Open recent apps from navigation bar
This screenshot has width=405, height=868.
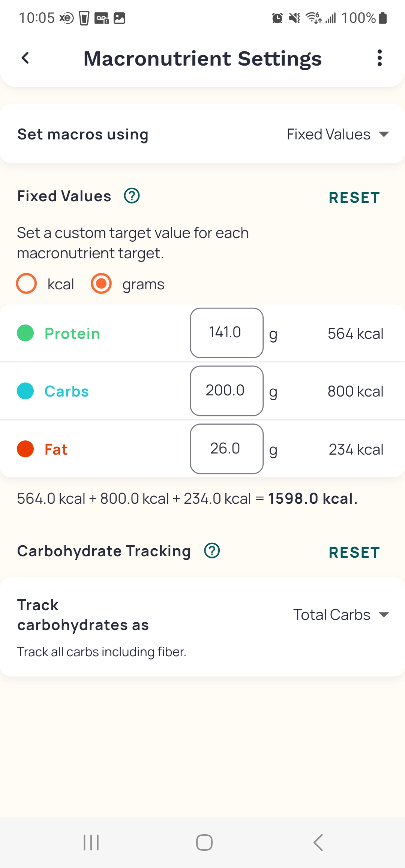point(91,843)
